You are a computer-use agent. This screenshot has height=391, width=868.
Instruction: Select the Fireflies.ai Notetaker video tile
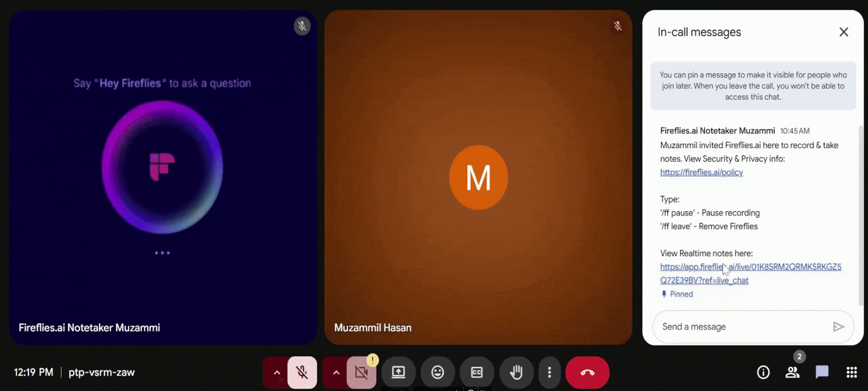(163, 178)
